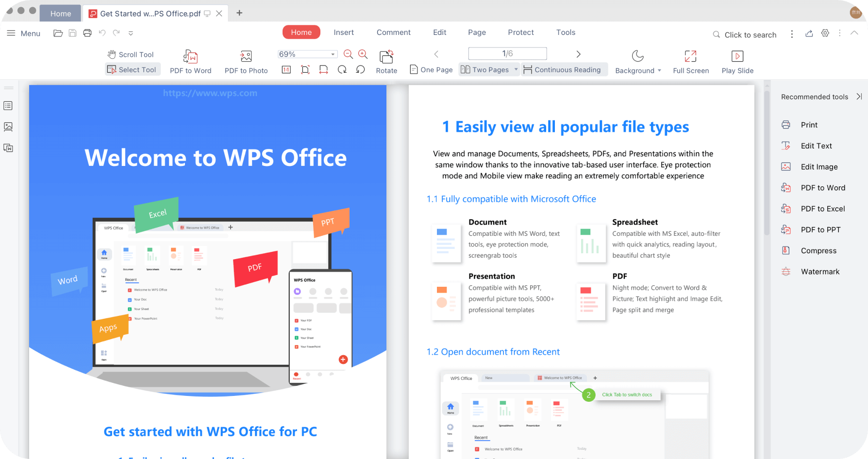The width and height of the screenshot is (868, 459).
Task: Click Compress in Recommended tools
Action: pyautogui.click(x=818, y=251)
